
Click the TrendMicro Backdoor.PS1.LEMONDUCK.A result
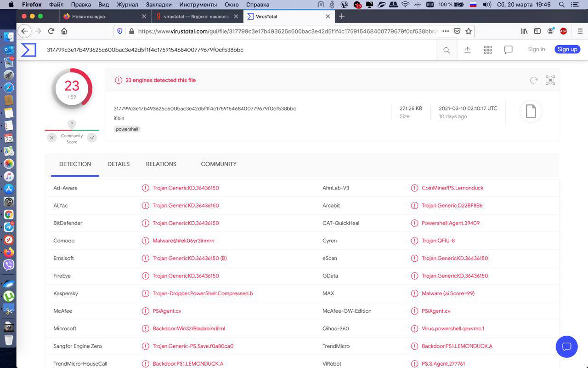point(457,346)
